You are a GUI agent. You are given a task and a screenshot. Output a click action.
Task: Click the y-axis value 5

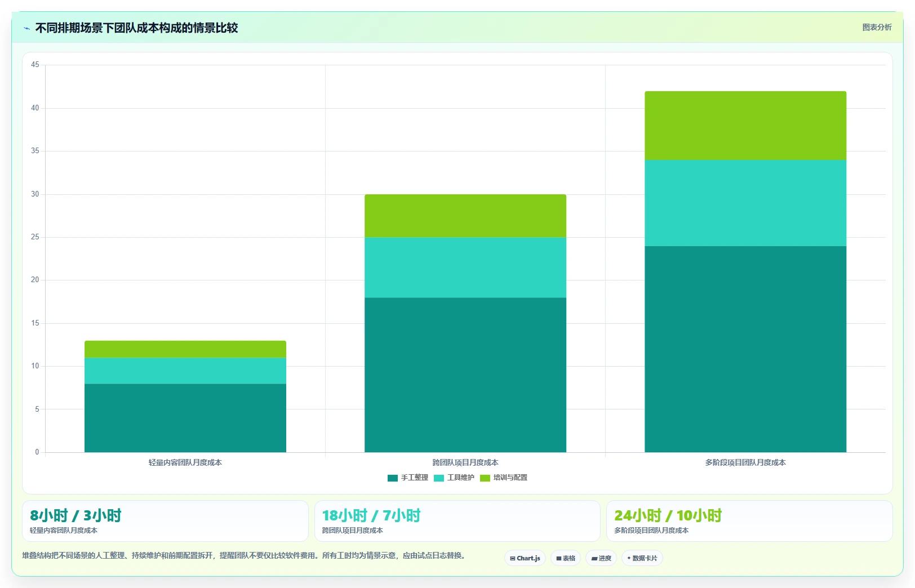pyautogui.click(x=37, y=409)
